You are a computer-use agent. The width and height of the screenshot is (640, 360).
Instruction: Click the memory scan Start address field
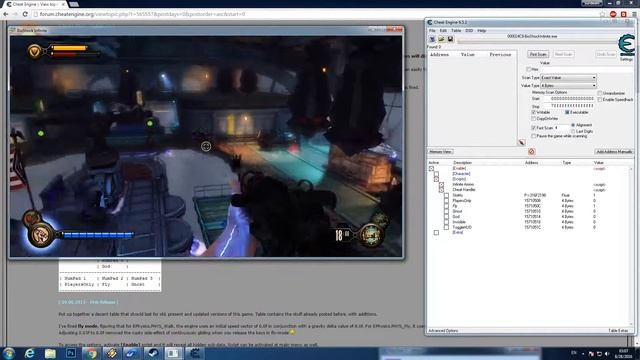[569, 99]
